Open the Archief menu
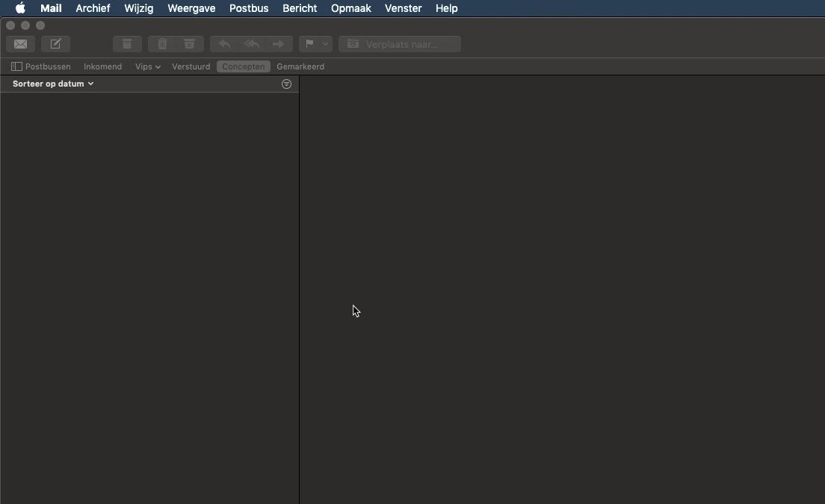The height and width of the screenshot is (504, 825). 93,8
